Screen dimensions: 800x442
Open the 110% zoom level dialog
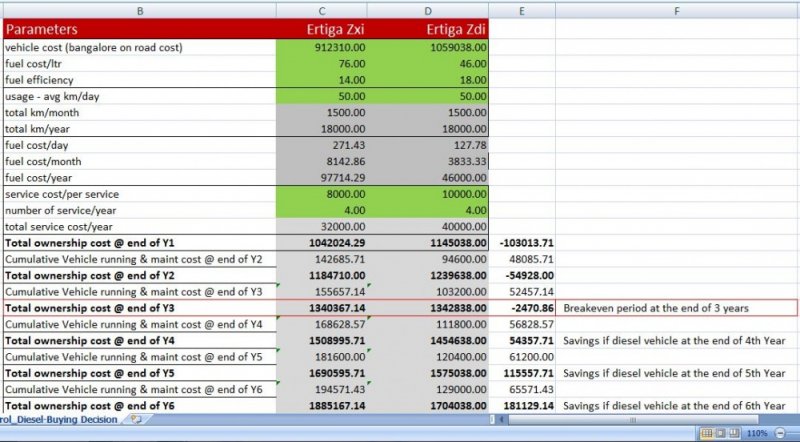(757, 433)
